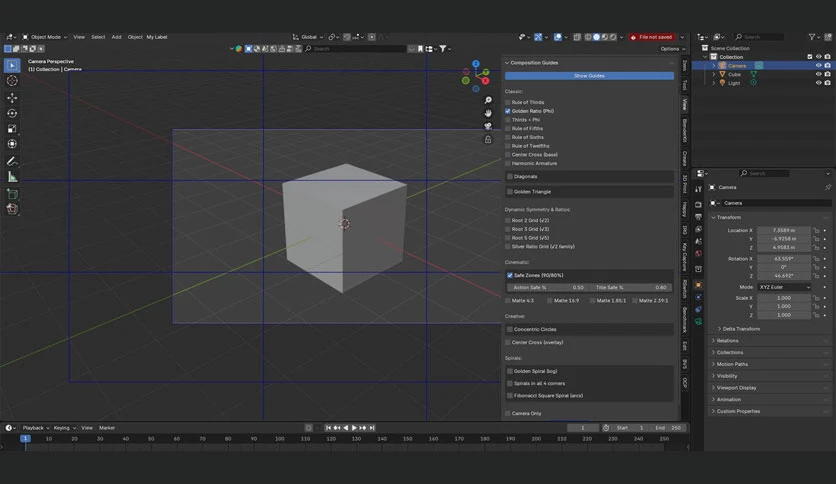The height and width of the screenshot is (484, 836).
Task: Click the Show Guides button
Action: click(589, 76)
